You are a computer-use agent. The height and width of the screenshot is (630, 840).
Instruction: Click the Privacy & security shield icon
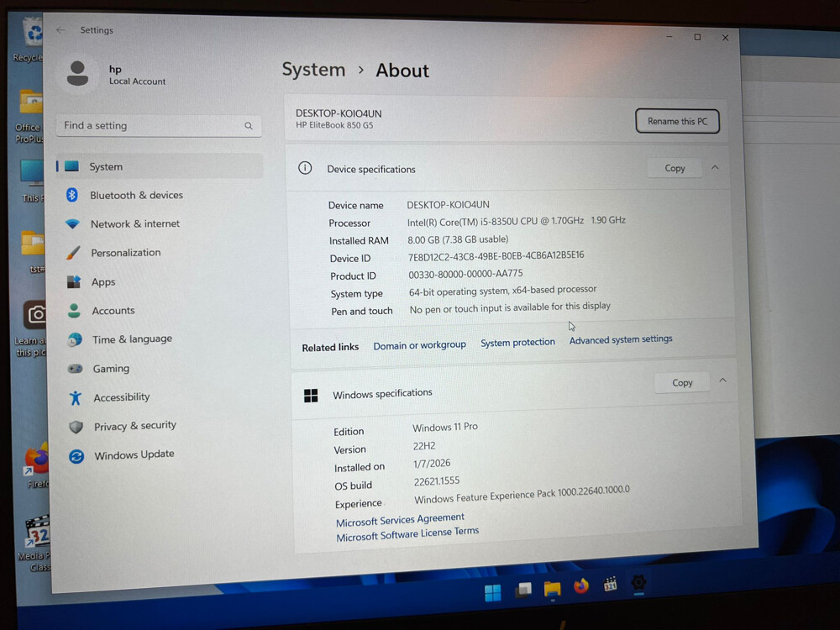(x=76, y=427)
